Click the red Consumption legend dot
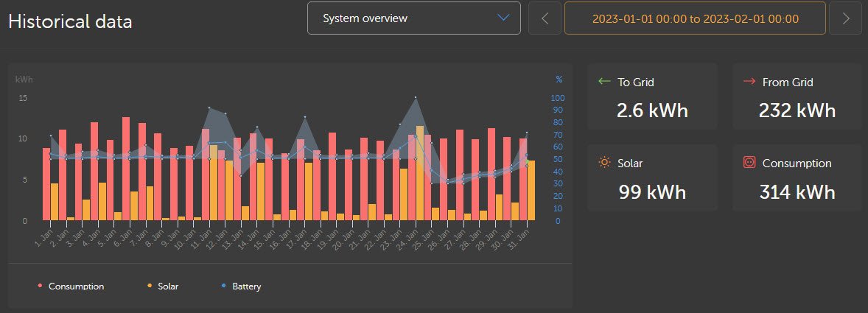The height and width of the screenshot is (313, 868). pos(40,286)
